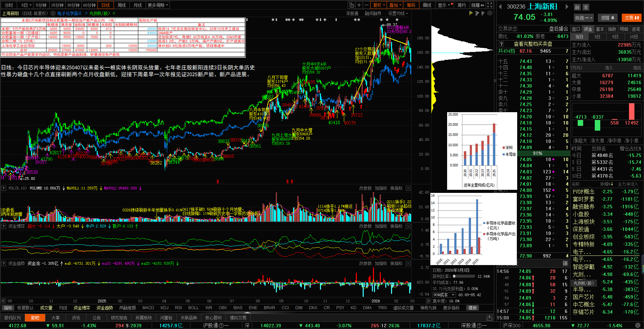644x329 pixels.
Task: Toggle the 筹码 chip distribution panel
Action: [x=411, y=5]
